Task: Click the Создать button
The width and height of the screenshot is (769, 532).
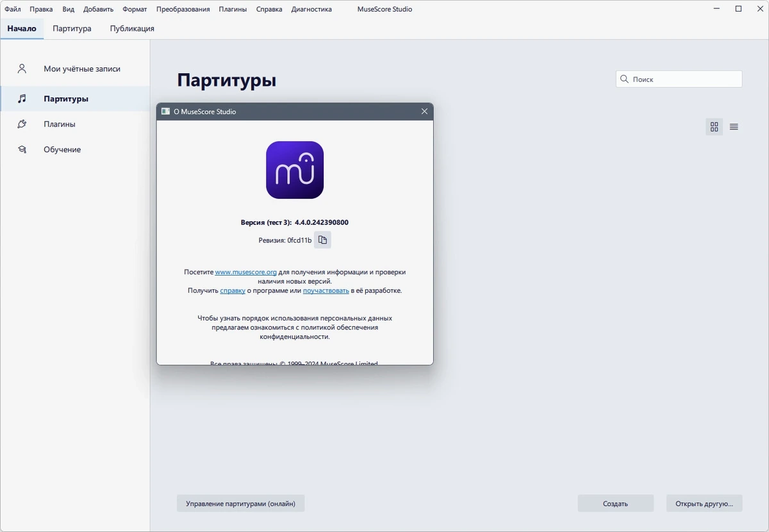Action: (615, 503)
